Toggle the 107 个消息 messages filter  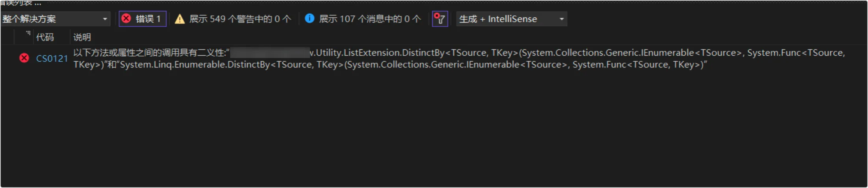coord(363,19)
